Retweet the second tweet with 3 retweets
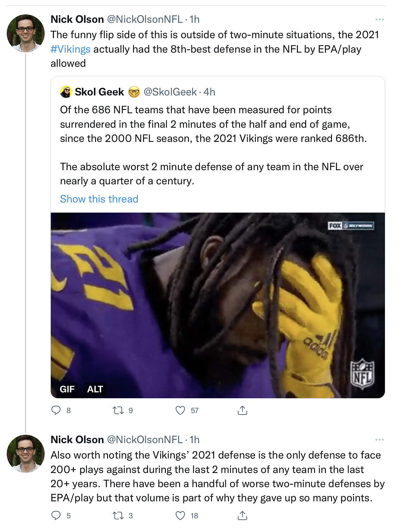420x529 pixels. tap(118, 515)
